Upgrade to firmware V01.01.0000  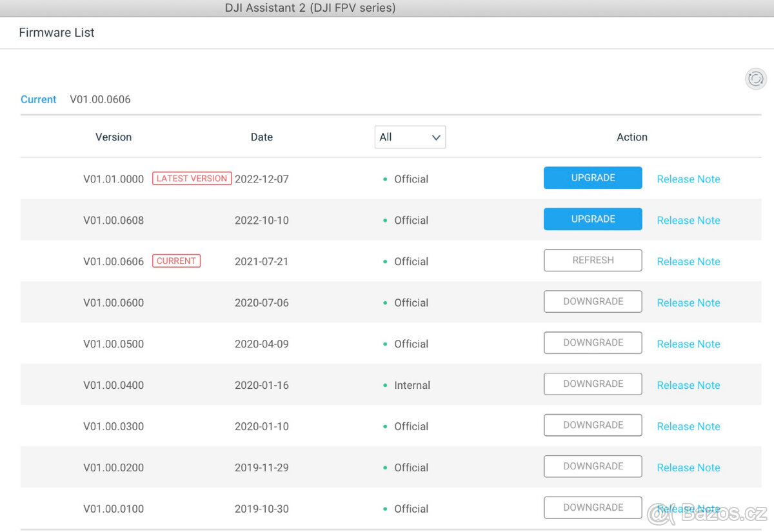coord(592,178)
